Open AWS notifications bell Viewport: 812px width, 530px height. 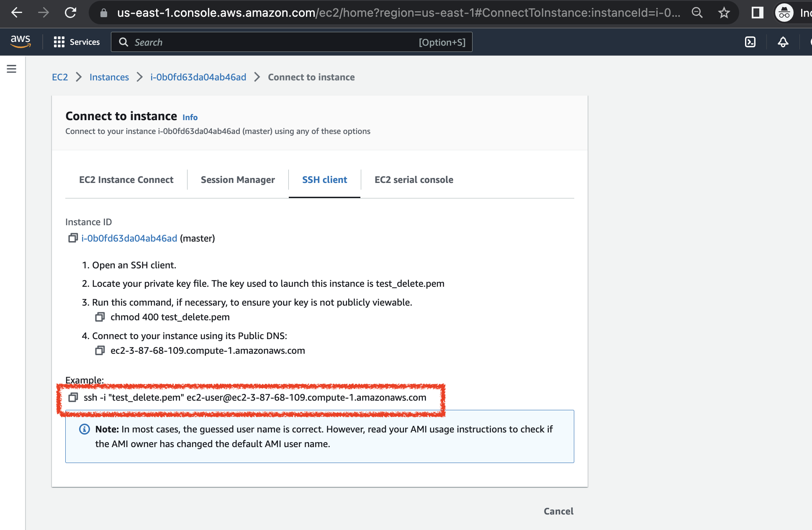(783, 42)
